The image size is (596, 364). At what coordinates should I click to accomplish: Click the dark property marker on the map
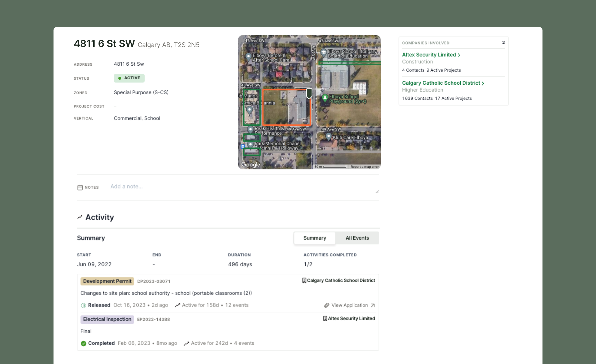[x=309, y=93]
